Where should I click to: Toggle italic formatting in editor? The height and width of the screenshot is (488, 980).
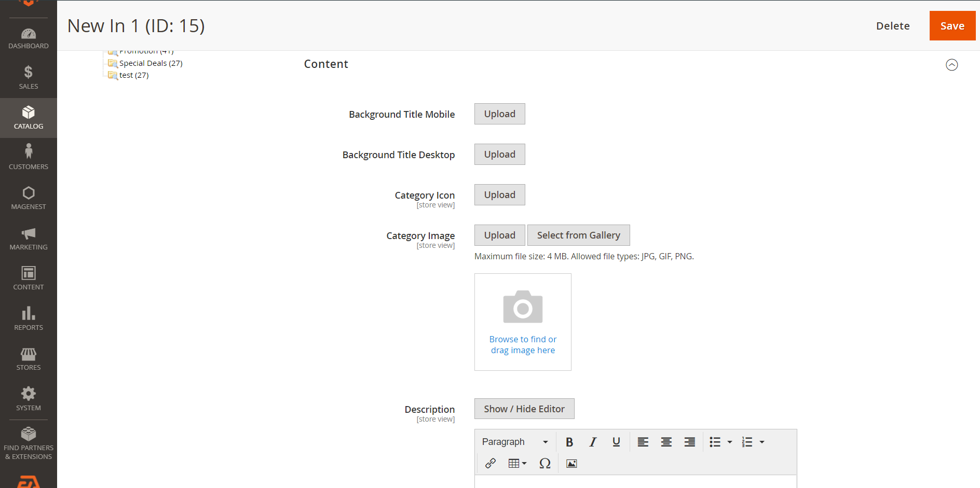click(593, 442)
